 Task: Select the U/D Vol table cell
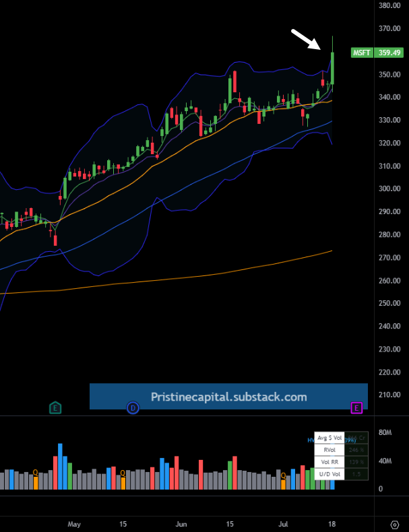pyautogui.click(x=329, y=474)
